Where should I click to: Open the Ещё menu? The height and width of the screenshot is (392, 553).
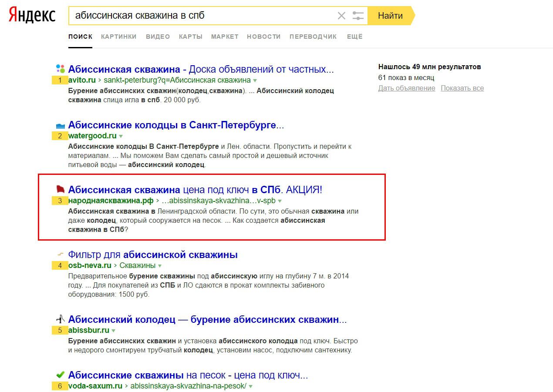click(x=354, y=37)
